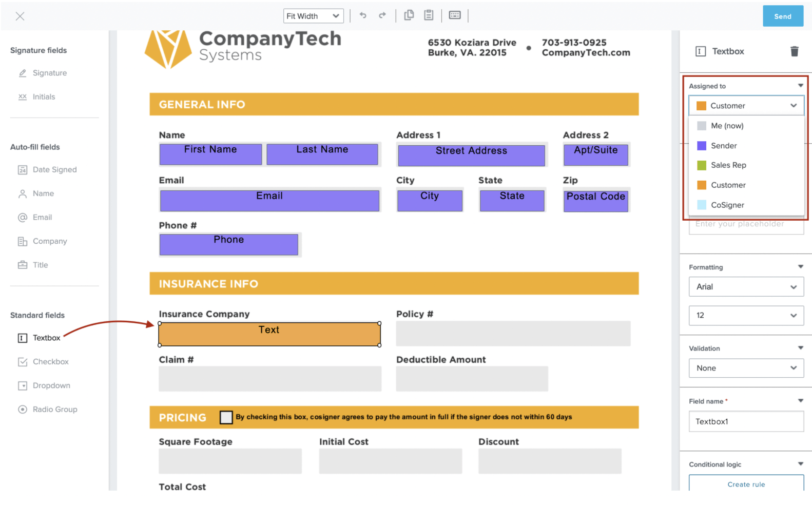Select the Company auto-fill field

point(50,241)
